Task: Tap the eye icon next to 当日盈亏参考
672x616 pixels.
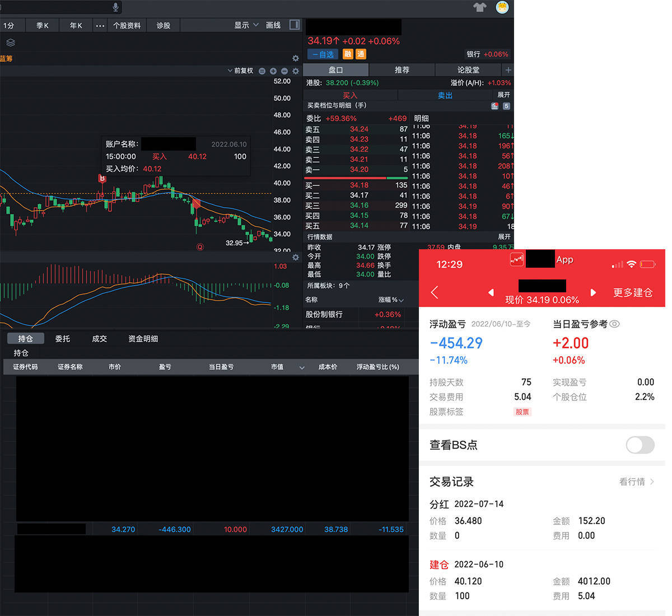Action: pyautogui.click(x=614, y=324)
